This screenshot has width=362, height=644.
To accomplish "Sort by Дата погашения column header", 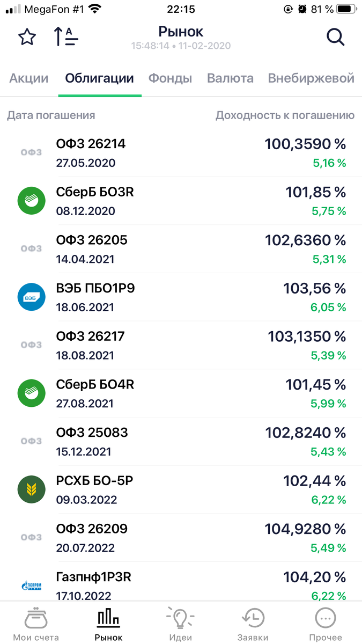I will point(51,115).
